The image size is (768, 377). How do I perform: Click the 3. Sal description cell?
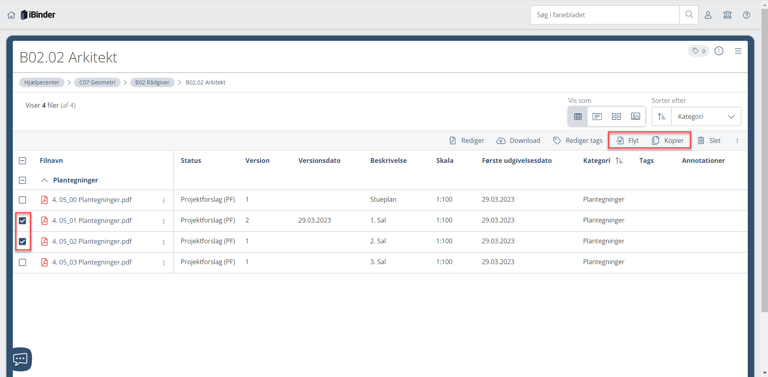tap(379, 262)
